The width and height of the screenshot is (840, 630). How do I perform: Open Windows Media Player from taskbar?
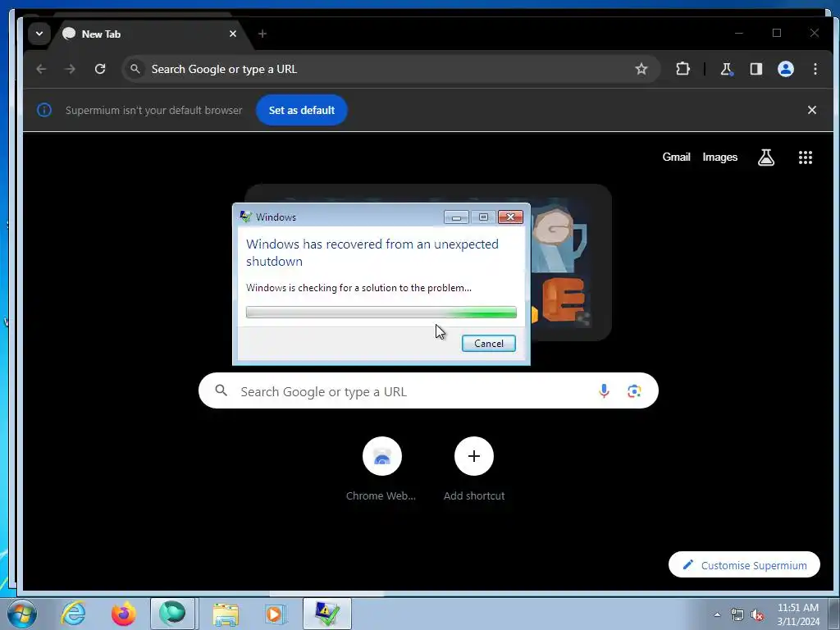[275, 614]
